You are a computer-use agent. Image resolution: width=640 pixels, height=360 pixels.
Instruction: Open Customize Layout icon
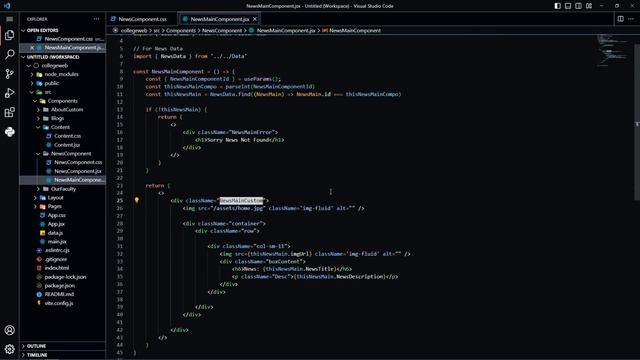(589, 6)
